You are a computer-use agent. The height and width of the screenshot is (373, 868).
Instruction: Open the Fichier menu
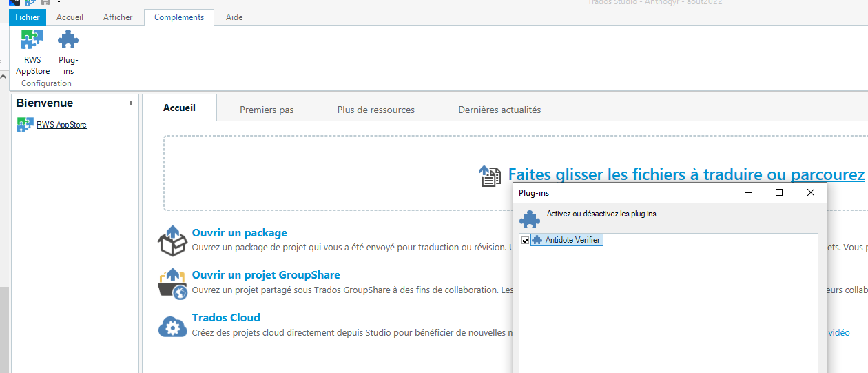pyautogui.click(x=28, y=17)
